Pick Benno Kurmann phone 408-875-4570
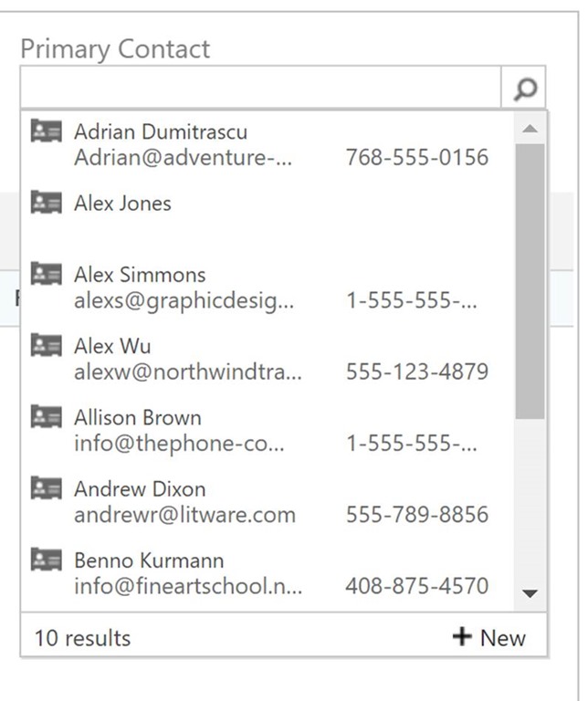 (416, 586)
